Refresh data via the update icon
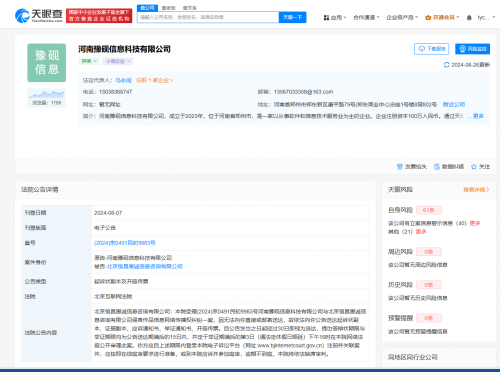 [x=447, y=65]
